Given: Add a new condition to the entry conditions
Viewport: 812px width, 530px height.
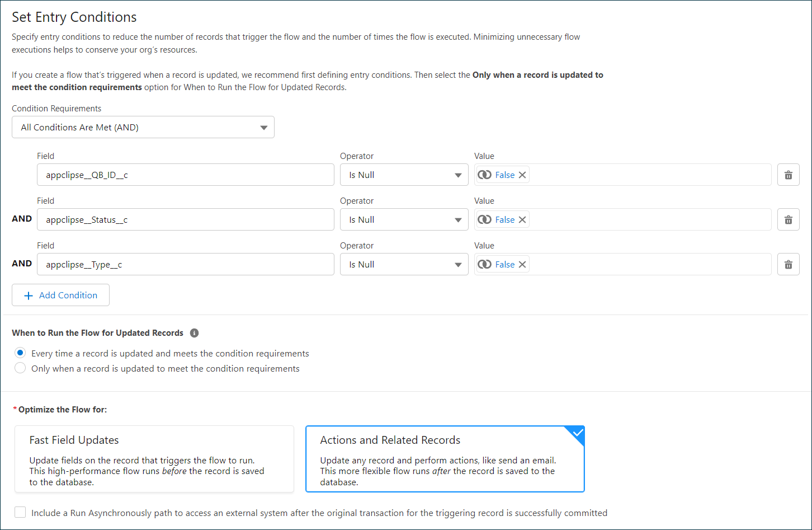Looking at the screenshot, I should coord(60,295).
